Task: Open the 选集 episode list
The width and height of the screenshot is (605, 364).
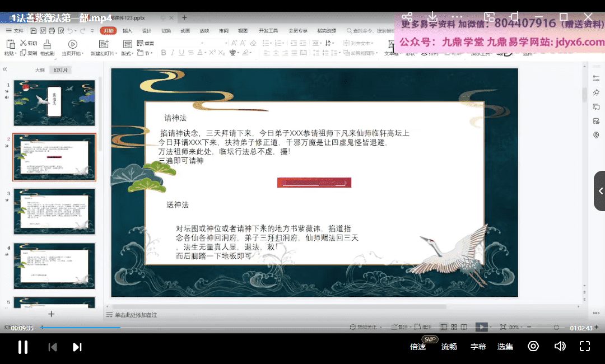Action: (x=505, y=347)
